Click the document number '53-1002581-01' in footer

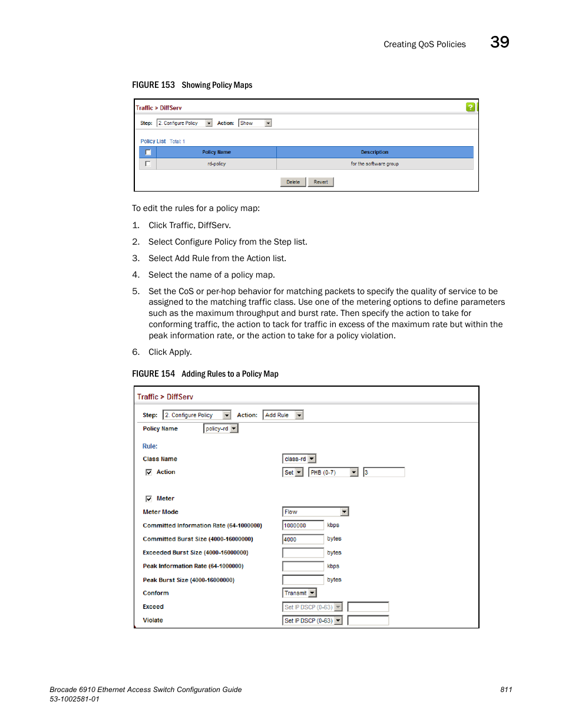74,699
